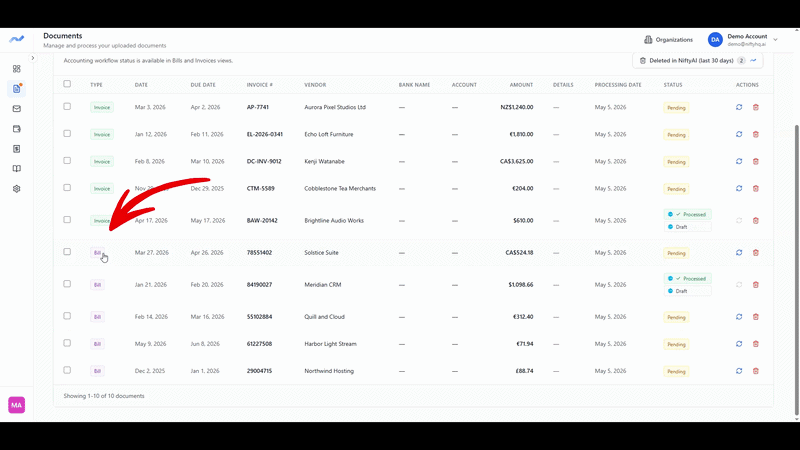Delete Meridian CRM bill
The image size is (800, 450).
(756, 285)
